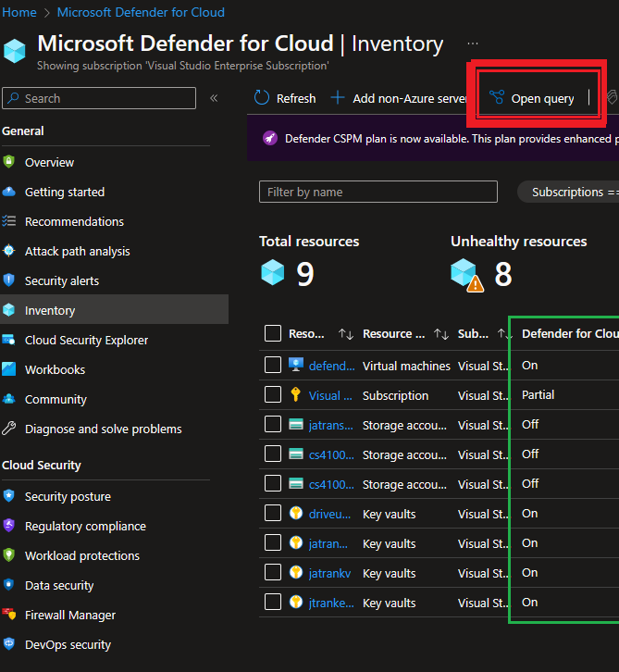The height and width of the screenshot is (672, 619).
Task: Click the Unhealthy resources warning cube icon
Action: click(467, 275)
